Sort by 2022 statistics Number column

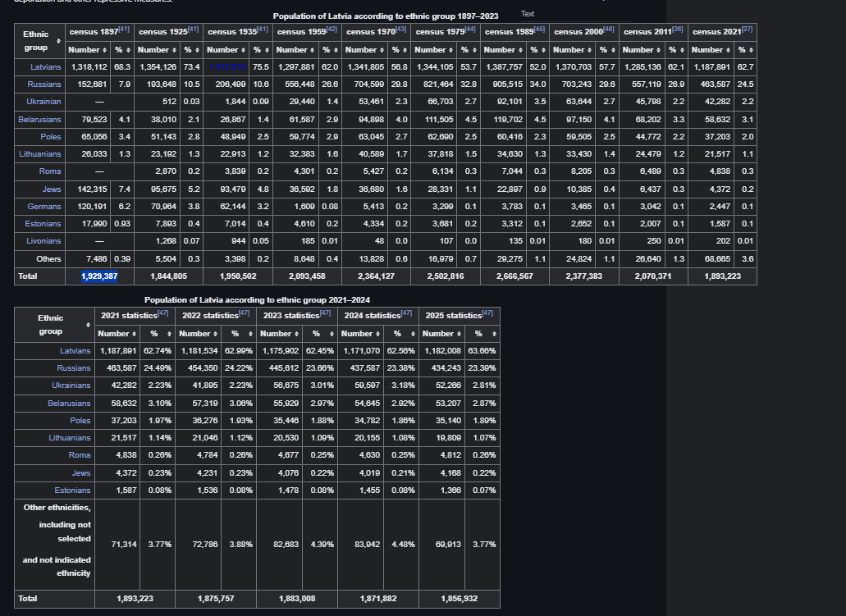(x=198, y=333)
